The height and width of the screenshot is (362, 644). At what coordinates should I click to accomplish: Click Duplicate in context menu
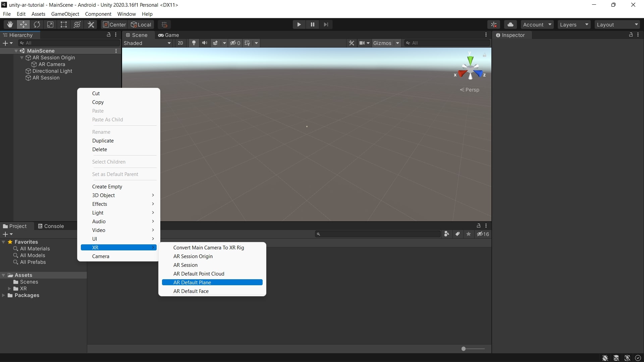coord(118,141)
